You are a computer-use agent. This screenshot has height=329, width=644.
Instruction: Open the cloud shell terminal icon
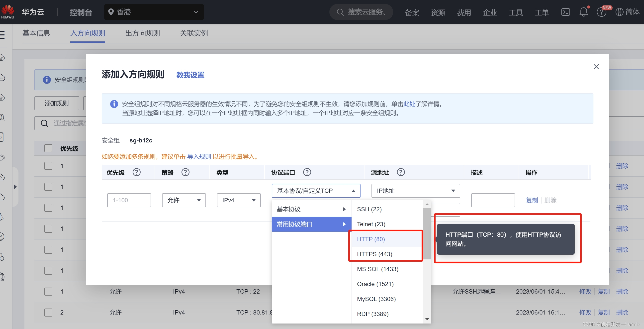tap(565, 12)
